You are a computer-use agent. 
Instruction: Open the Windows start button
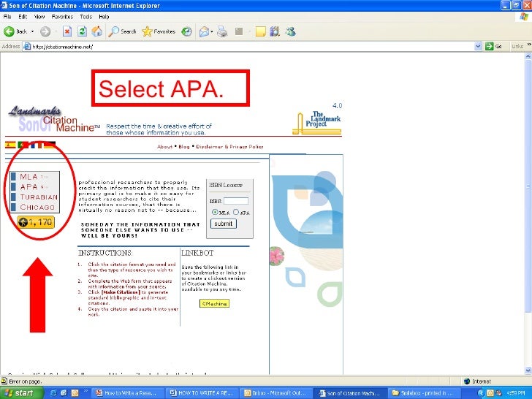click(x=21, y=393)
